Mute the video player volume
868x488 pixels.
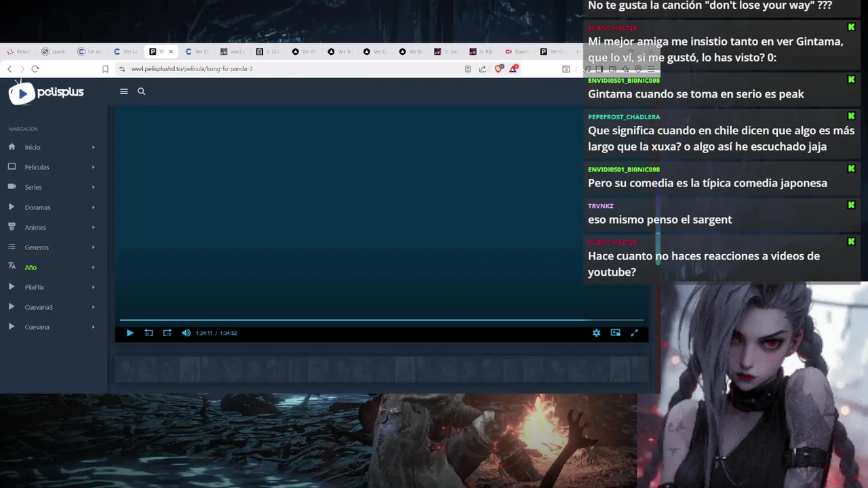coord(186,333)
